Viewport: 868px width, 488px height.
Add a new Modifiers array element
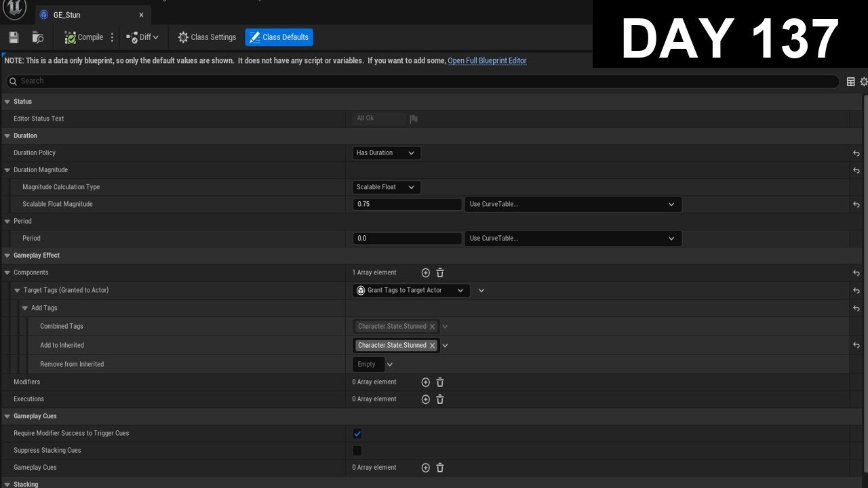tap(426, 382)
